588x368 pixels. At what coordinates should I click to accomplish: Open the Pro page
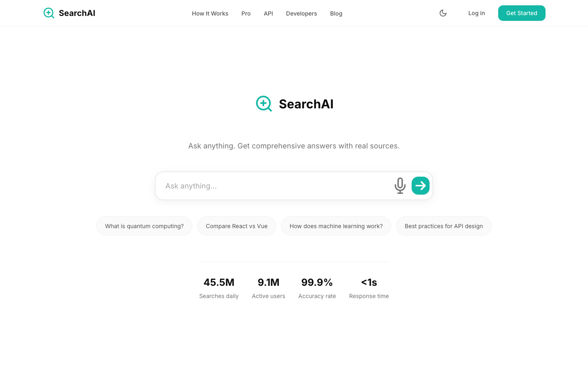coord(246,13)
